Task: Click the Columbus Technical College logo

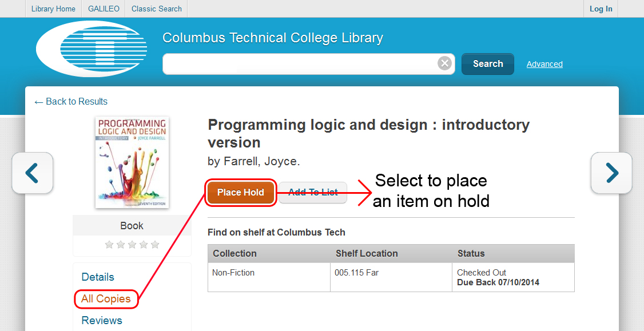Action: point(92,49)
